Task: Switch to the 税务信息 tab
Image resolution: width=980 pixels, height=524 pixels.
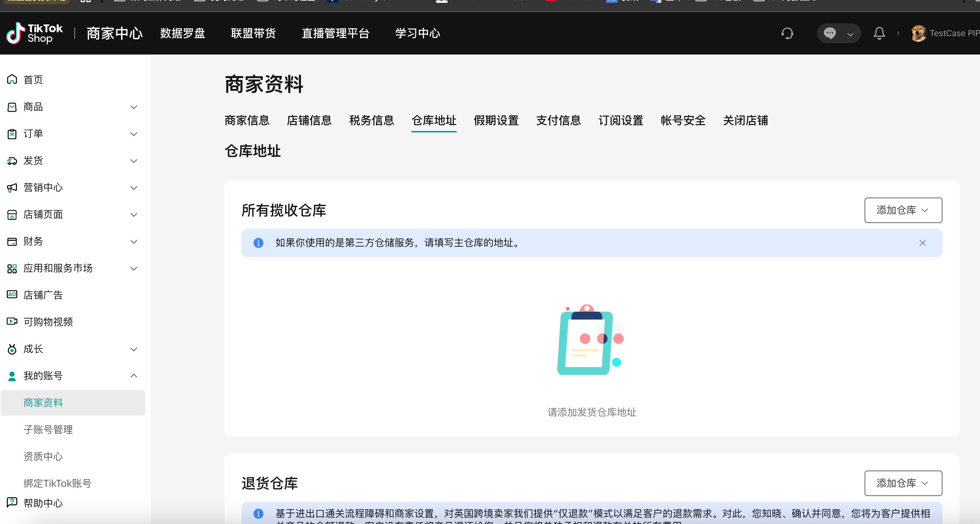Action: 371,121
